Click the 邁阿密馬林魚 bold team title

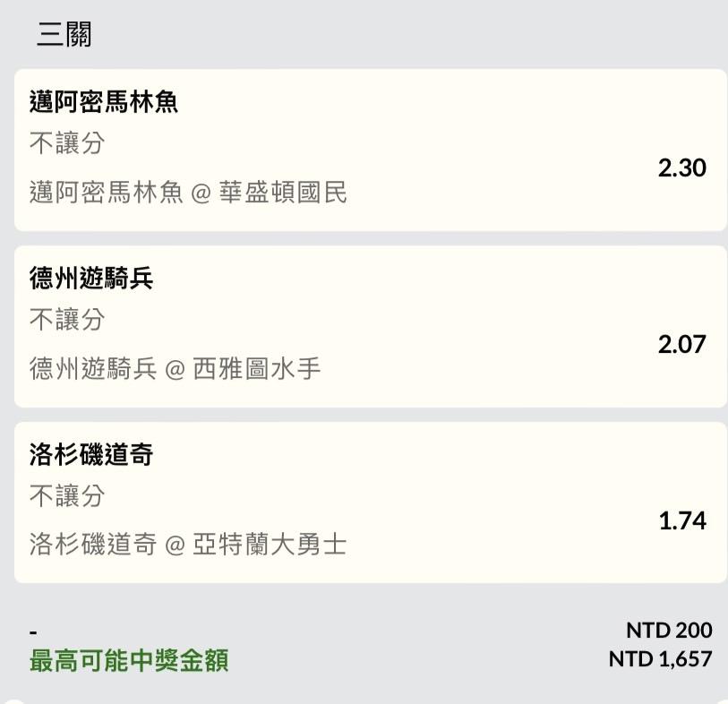point(104,102)
